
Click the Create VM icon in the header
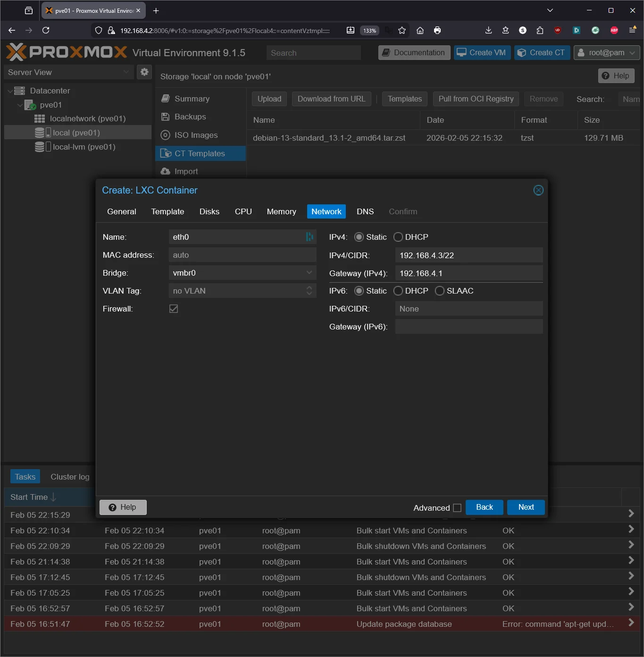point(461,52)
